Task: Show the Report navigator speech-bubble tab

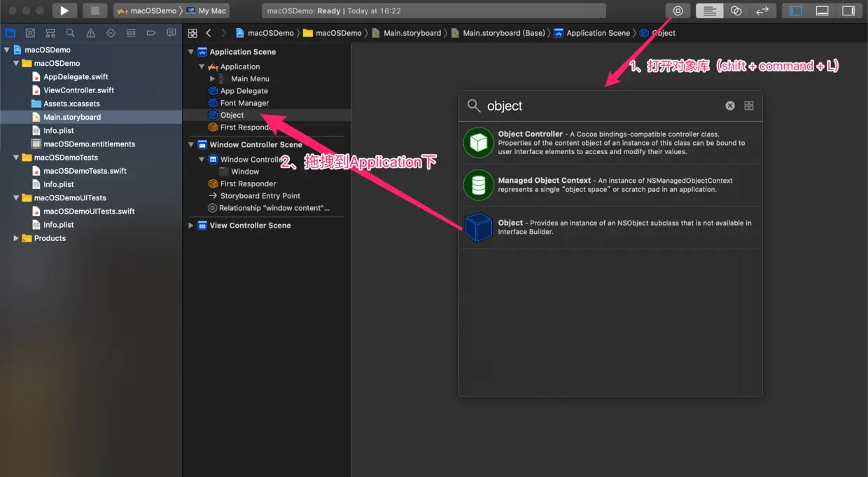Action: [171, 33]
